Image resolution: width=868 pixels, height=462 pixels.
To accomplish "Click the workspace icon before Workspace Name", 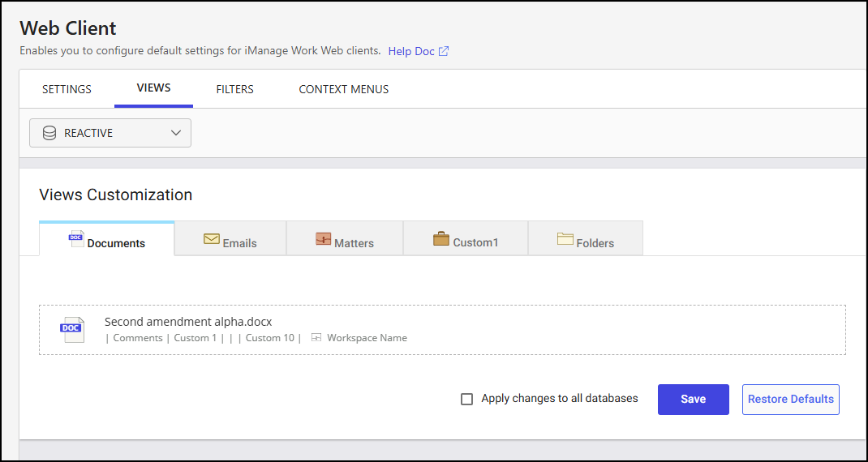I will point(316,337).
